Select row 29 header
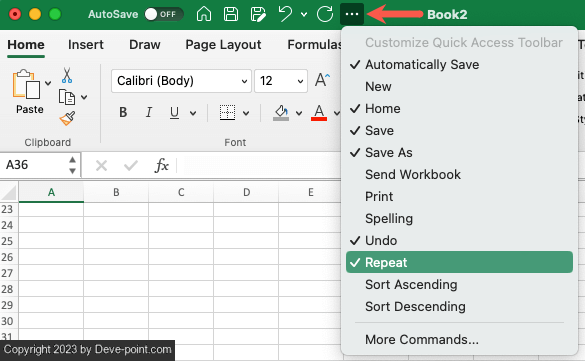This screenshot has width=585, height=361. [9, 305]
